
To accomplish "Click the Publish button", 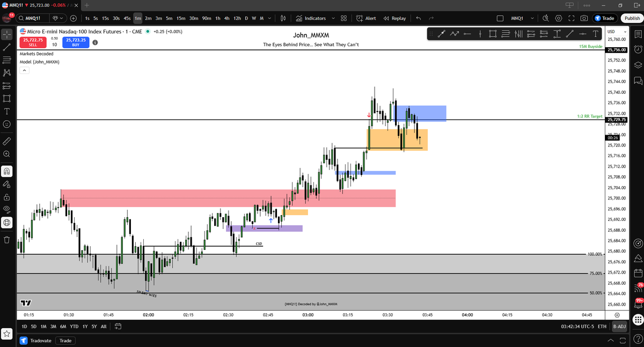I will pos(631,18).
